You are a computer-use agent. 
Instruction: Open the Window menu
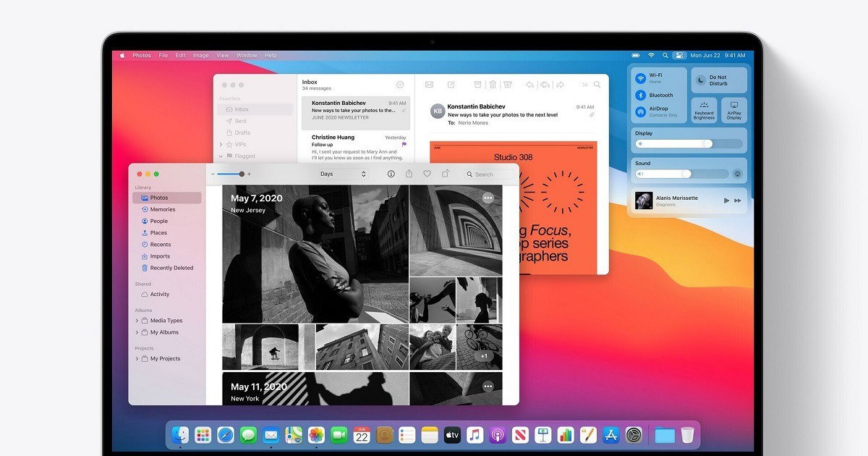point(247,55)
